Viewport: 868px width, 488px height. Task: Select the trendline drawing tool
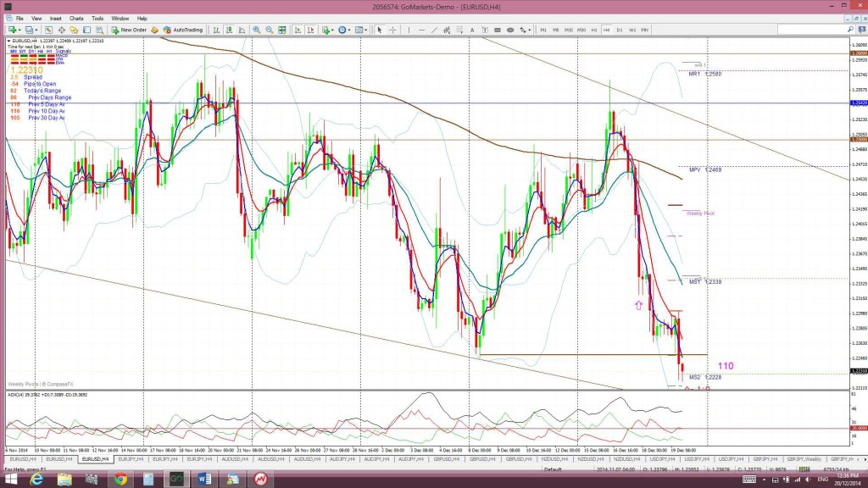click(x=434, y=30)
